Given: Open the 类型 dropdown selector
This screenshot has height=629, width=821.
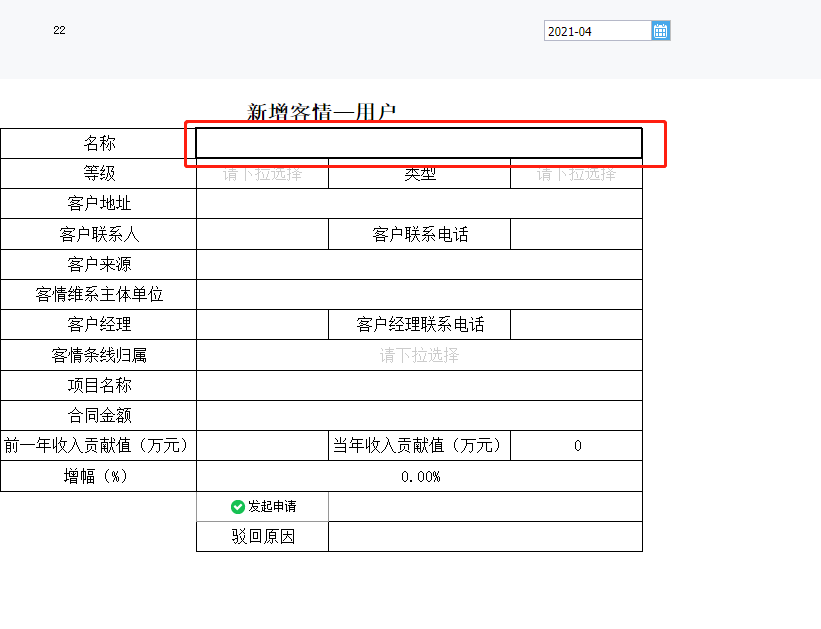Looking at the screenshot, I should [576, 174].
